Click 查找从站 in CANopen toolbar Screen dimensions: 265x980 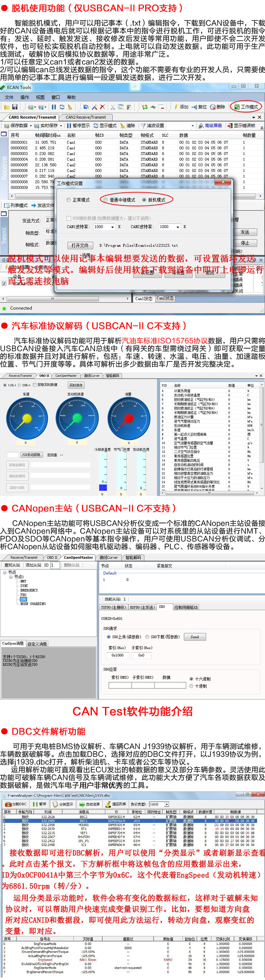click(x=12, y=565)
